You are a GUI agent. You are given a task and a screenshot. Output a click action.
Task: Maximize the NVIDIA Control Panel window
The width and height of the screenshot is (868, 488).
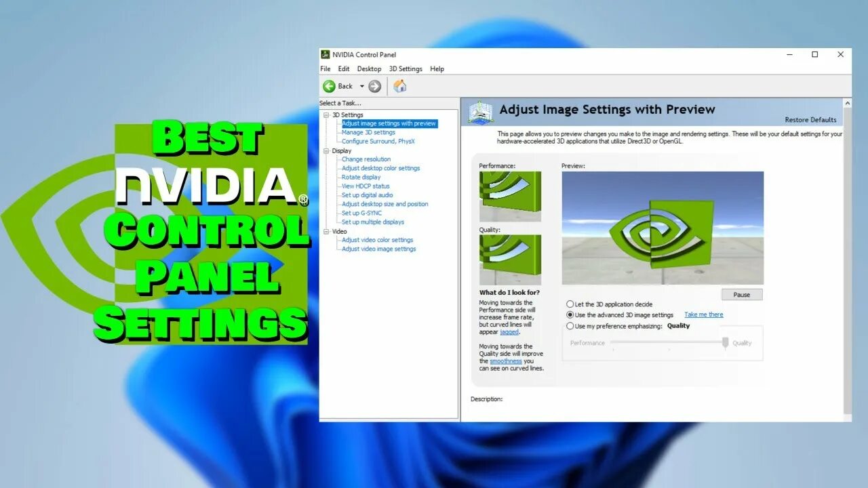click(x=815, y=54)
